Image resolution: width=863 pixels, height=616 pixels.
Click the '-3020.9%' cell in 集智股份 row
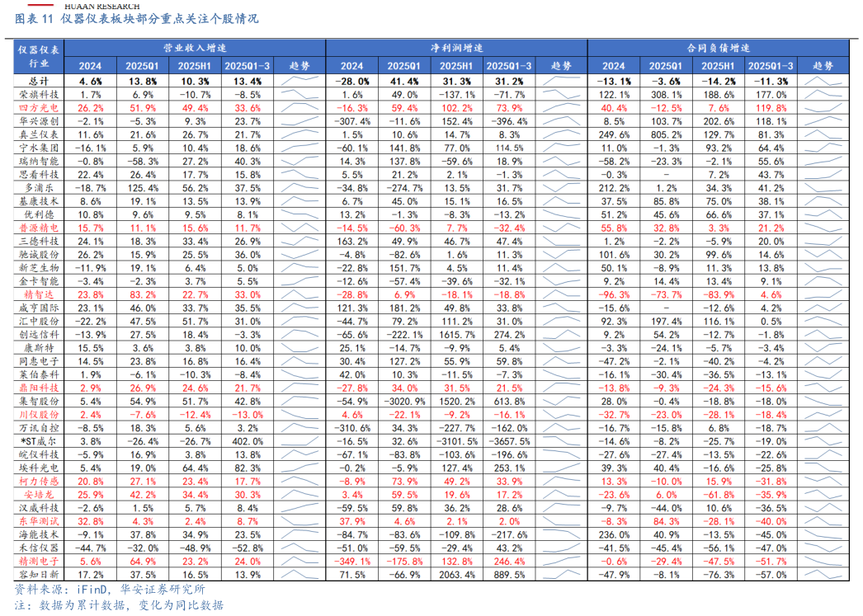(x=404, y=402)
